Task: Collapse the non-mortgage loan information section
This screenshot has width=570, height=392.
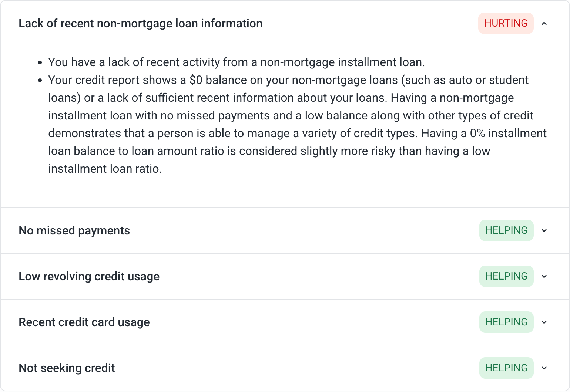Action: (544, 24)
